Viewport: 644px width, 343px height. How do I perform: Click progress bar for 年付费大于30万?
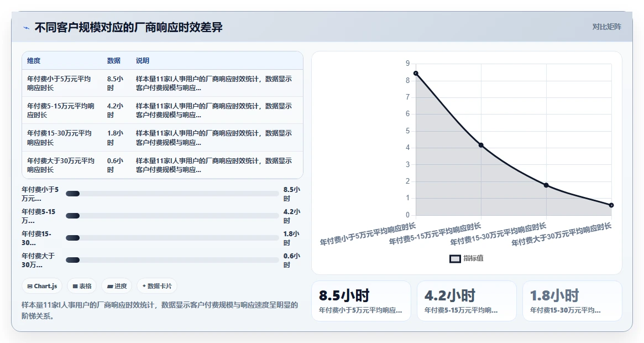172,260
